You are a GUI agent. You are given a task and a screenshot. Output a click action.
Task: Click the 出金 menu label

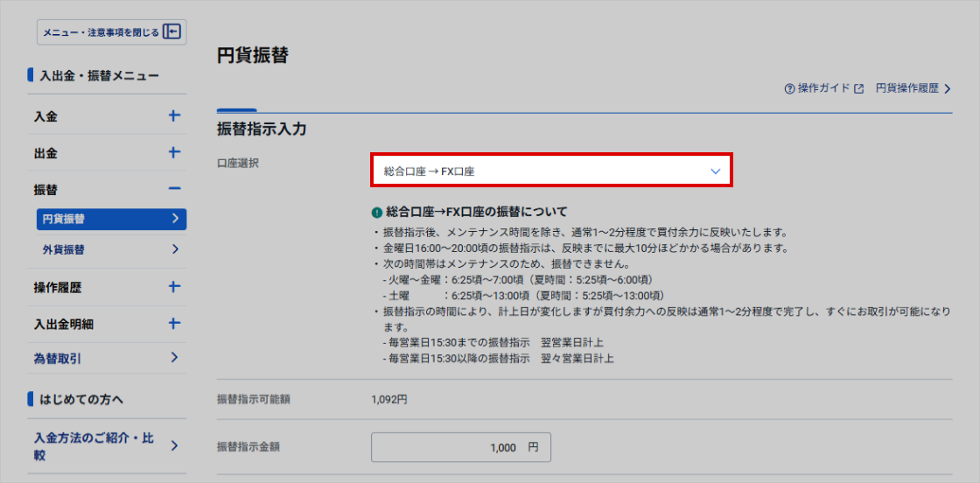click(46, 153)
